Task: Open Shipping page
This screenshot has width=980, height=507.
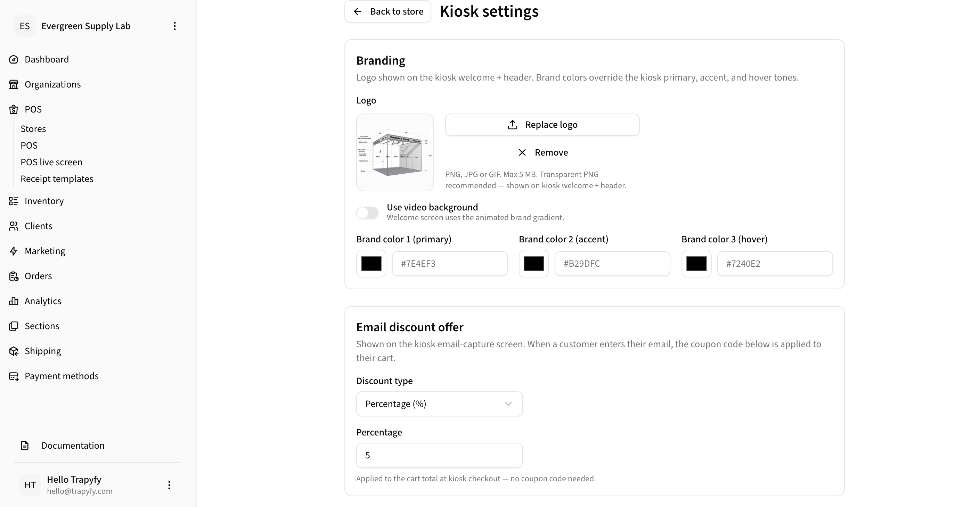Action: click(x=43, y=351)
